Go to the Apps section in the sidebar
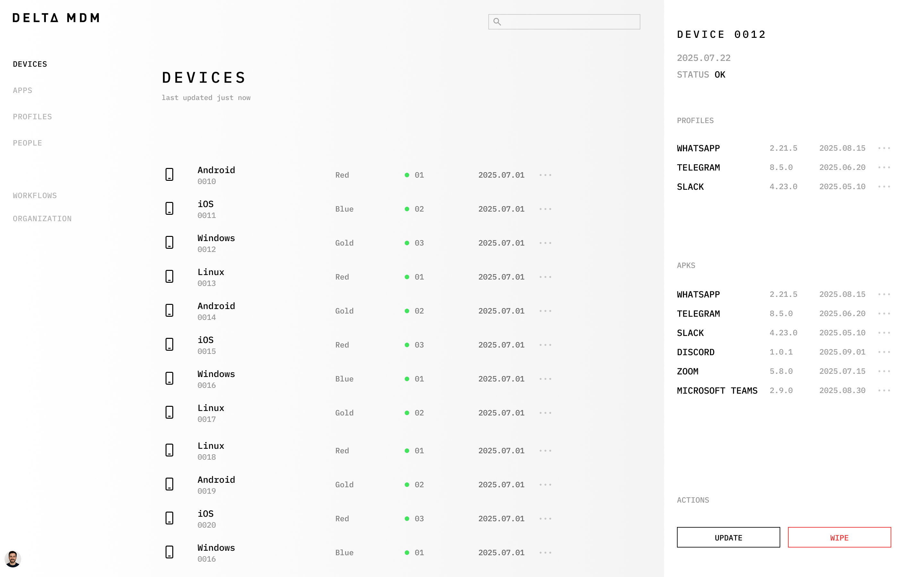Viewport: 924px width, 577px height. tap(22, 90)
